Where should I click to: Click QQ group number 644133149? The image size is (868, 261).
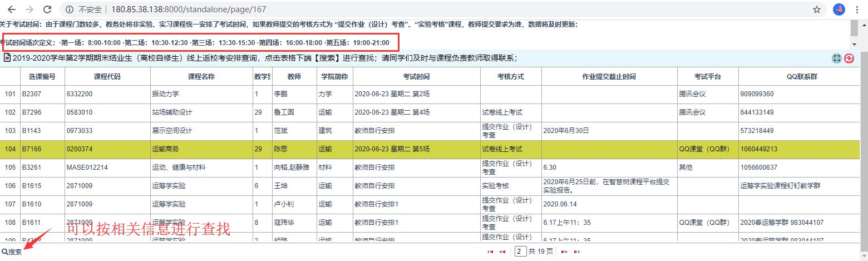pyautogui.click(x=757, y=112)
